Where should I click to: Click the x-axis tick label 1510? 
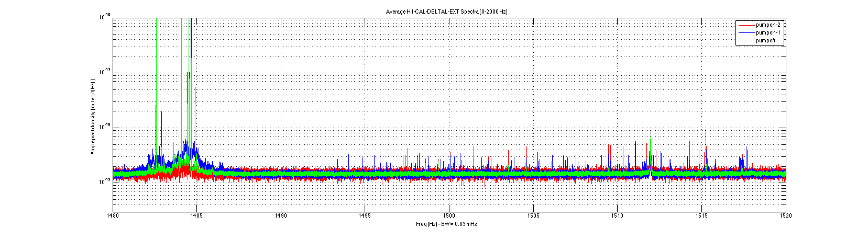[x=617, y=215]
